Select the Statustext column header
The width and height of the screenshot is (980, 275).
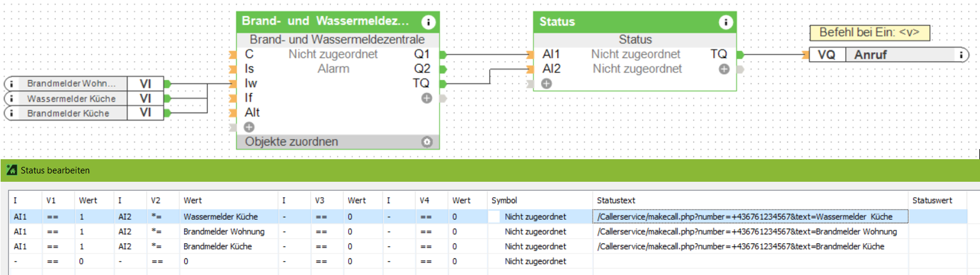coord(616,201)
